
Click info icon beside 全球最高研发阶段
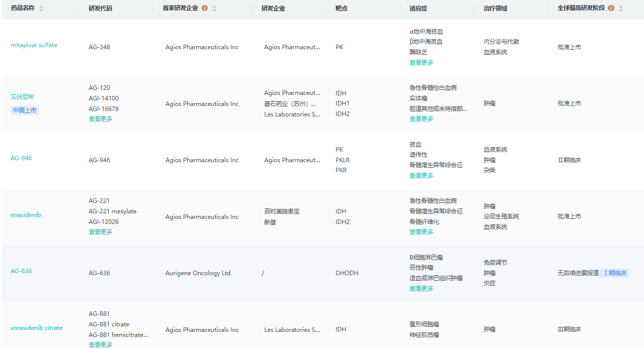611,9
